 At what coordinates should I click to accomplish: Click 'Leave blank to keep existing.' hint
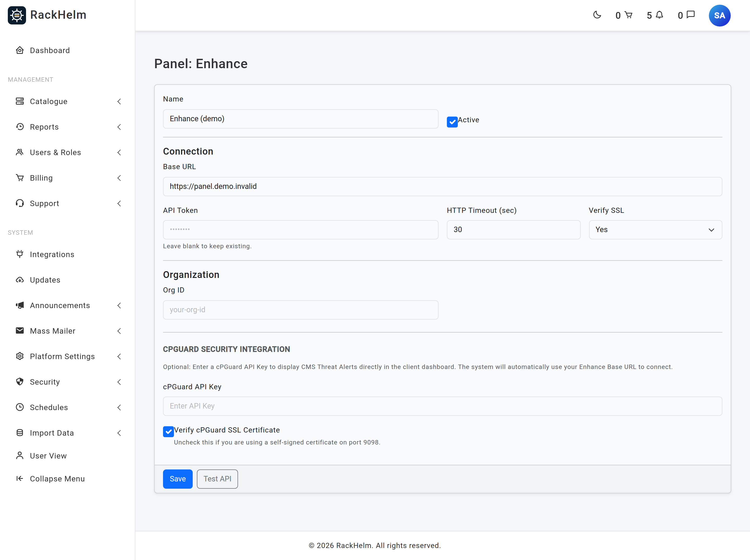pyautogui.click(x=207, y=246)
